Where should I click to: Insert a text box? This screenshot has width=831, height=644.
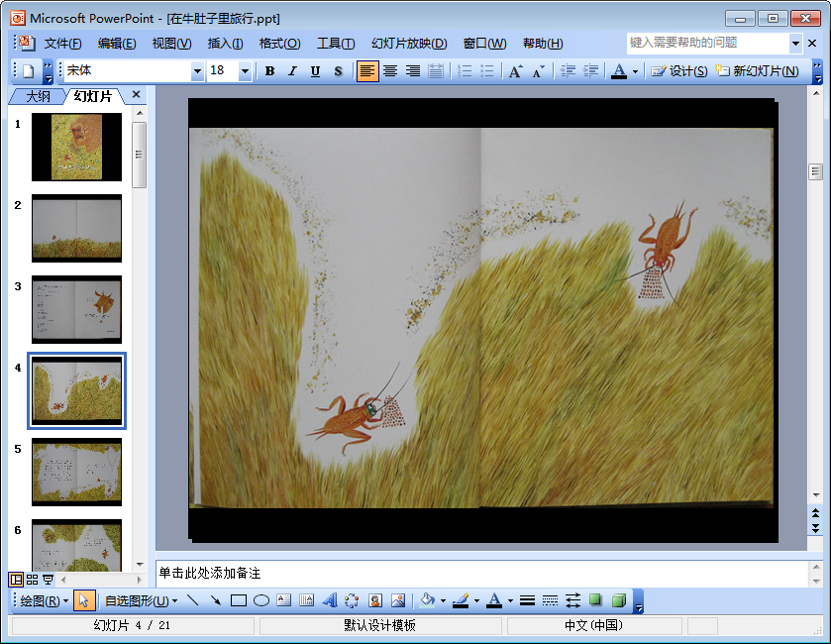point(284,600)
